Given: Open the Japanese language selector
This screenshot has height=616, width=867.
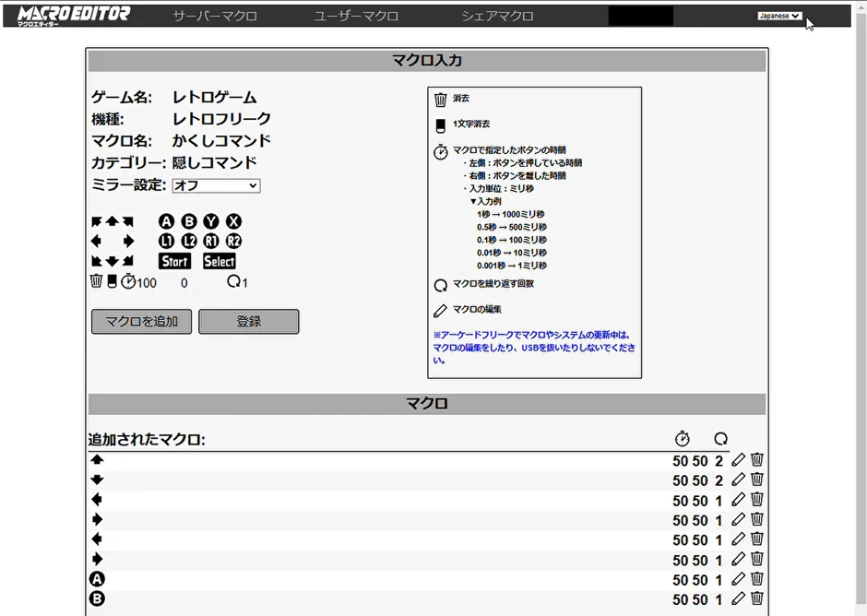Looking at the screenshot, I should click(x=779, y=16).
